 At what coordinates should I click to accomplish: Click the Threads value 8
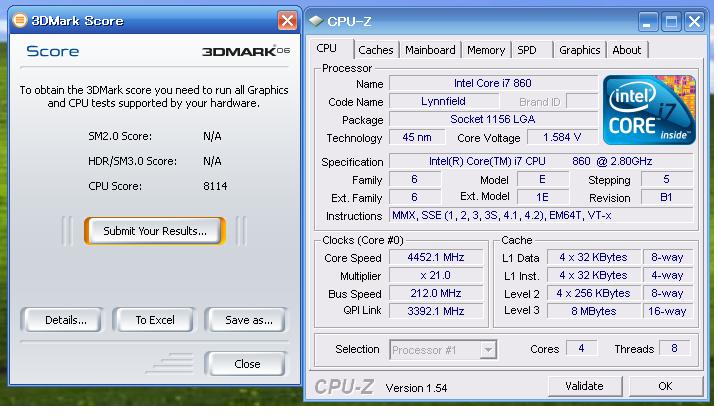pos(674,348)
